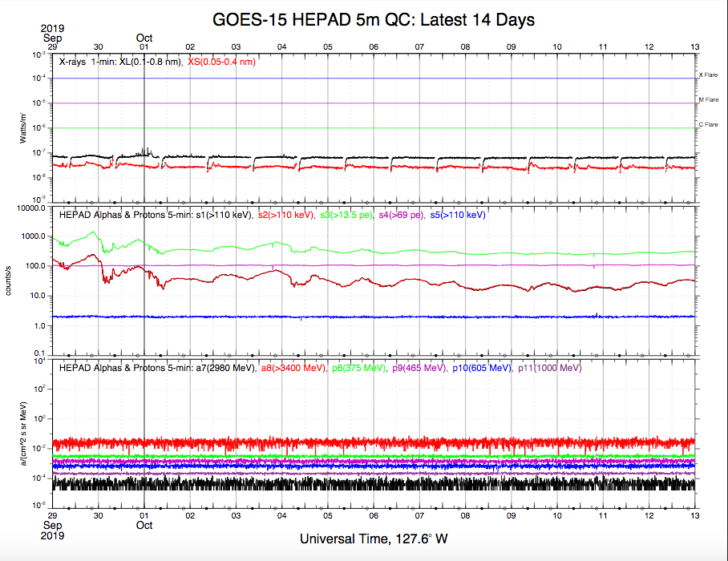The width and height of the screenshot is (728, 561).
Task: Click the "a/(cm^2 s sr MeV)" y-axis label
Action: [x=22, y=434]
